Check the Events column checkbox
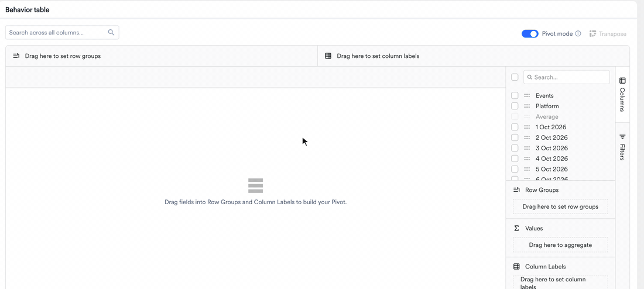Screen dimensions: 644x289 [x=515, y=95]
